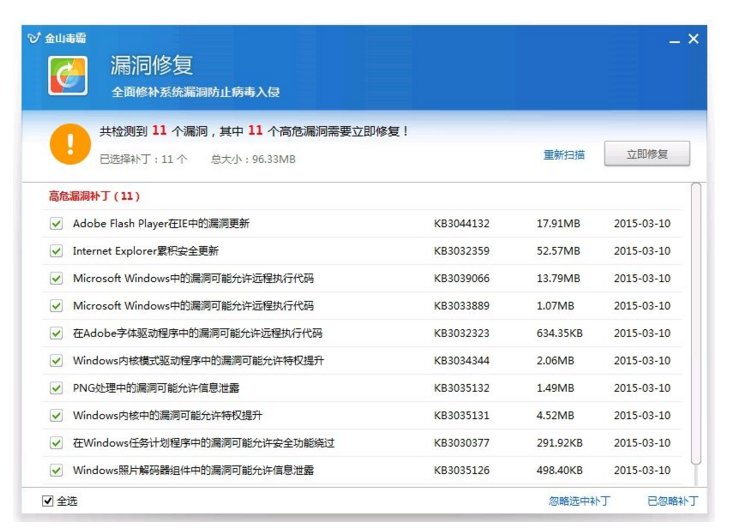Screen dimensions: 734x529
Task: Toggle checkbox for PNG processing KB3035132
Action: pos(56,388)
